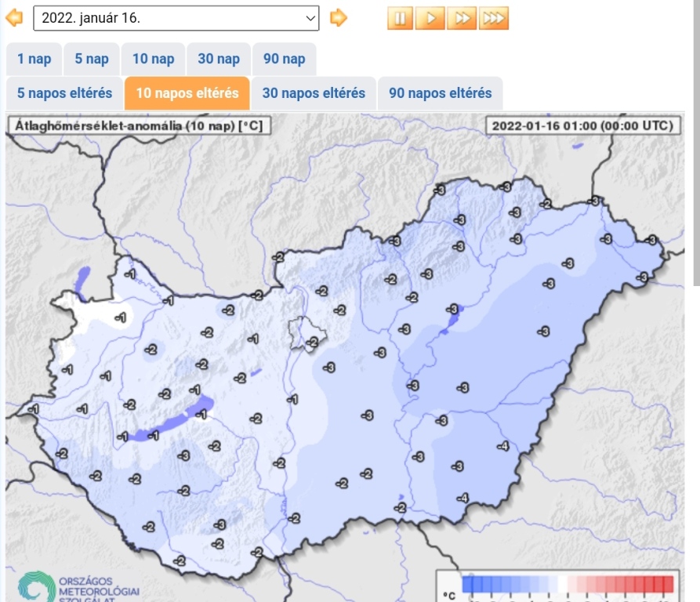Click the triple-arrow fastest forward button
The width and height of the screenshot is (700, 602).
click(x=493, y=18)
